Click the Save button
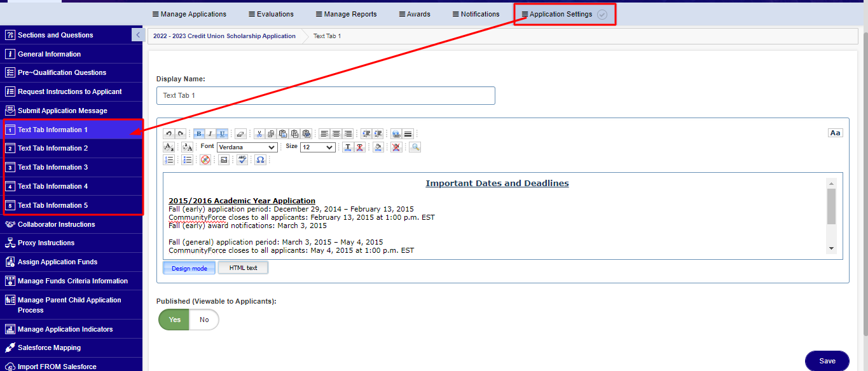868x371 pixels. pos(827,361)
